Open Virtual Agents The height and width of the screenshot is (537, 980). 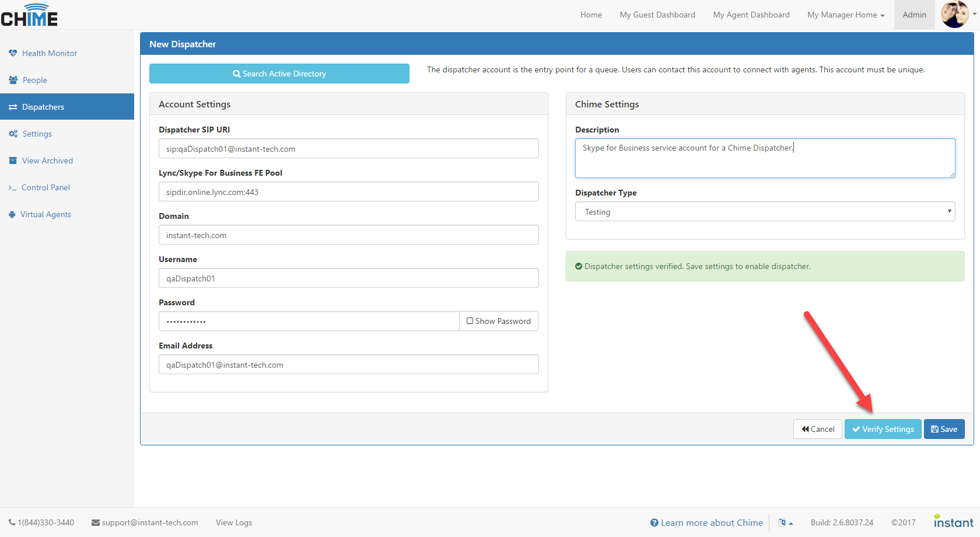pos(45,214)
